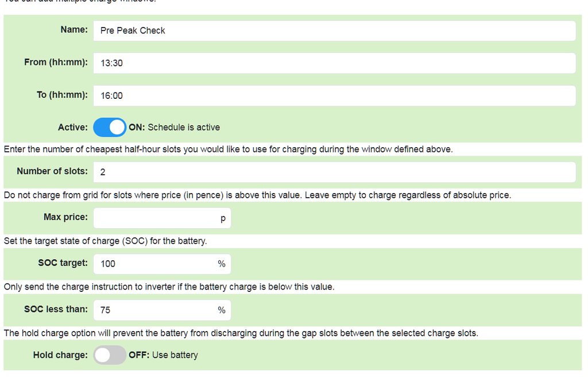Select the SOC target field showing 100
This screenshot has height=381, width=588.
pyautogui.click(x=155, y=264)
